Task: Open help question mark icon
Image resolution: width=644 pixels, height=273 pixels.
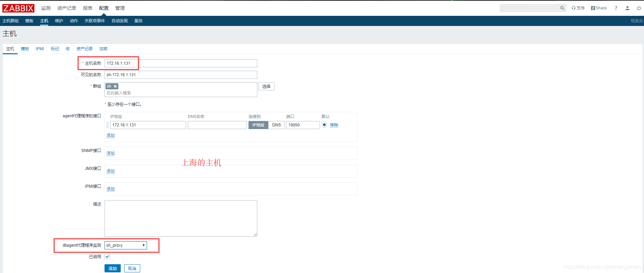Action: coord(616,8)
